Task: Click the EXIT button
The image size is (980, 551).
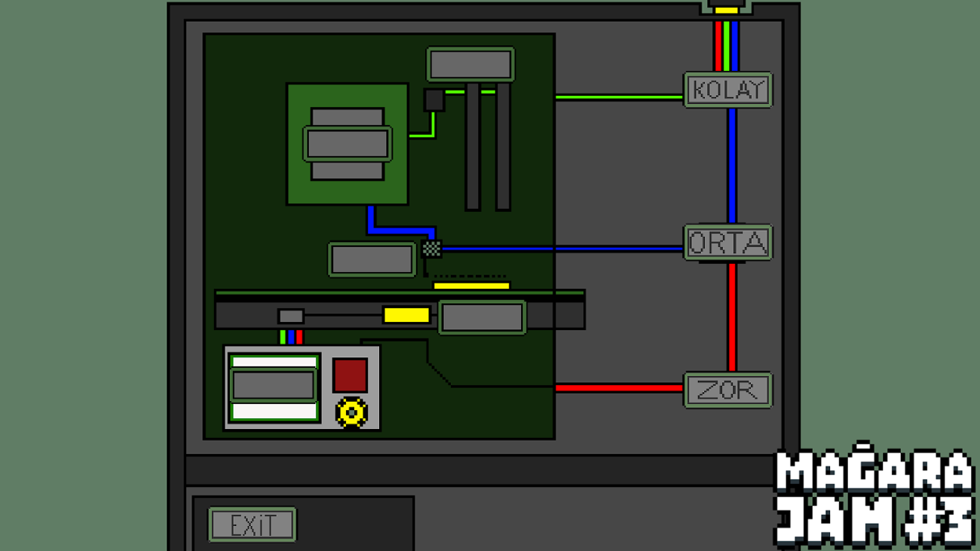Action: 253,525
